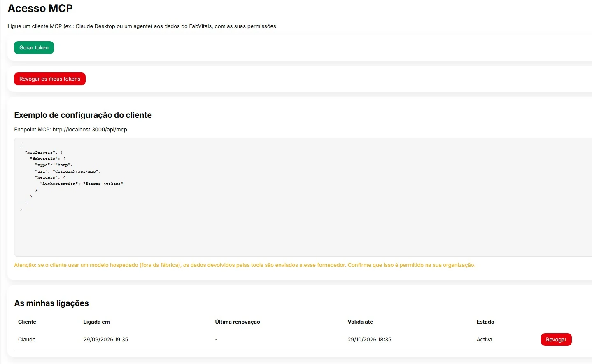Click the Estado column header

pyautogui.click(x=485, y=322)
